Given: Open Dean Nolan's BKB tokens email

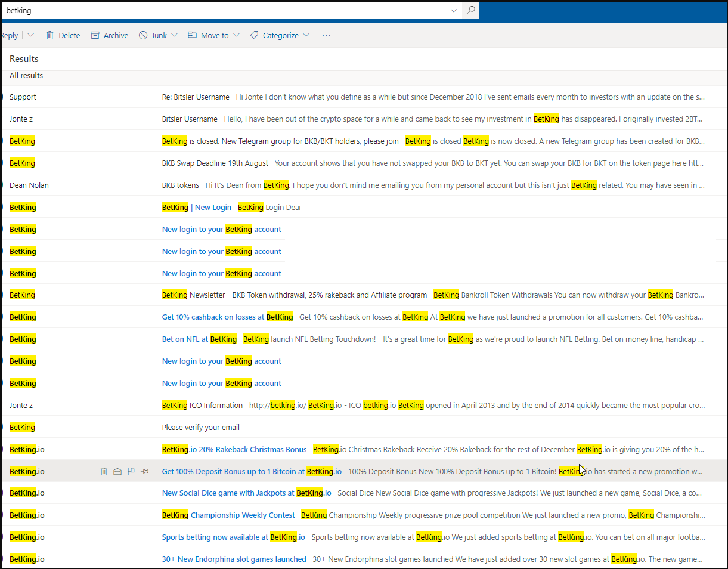Looking at the screenshot, I should pyautogui.click(x=364, y=185).
